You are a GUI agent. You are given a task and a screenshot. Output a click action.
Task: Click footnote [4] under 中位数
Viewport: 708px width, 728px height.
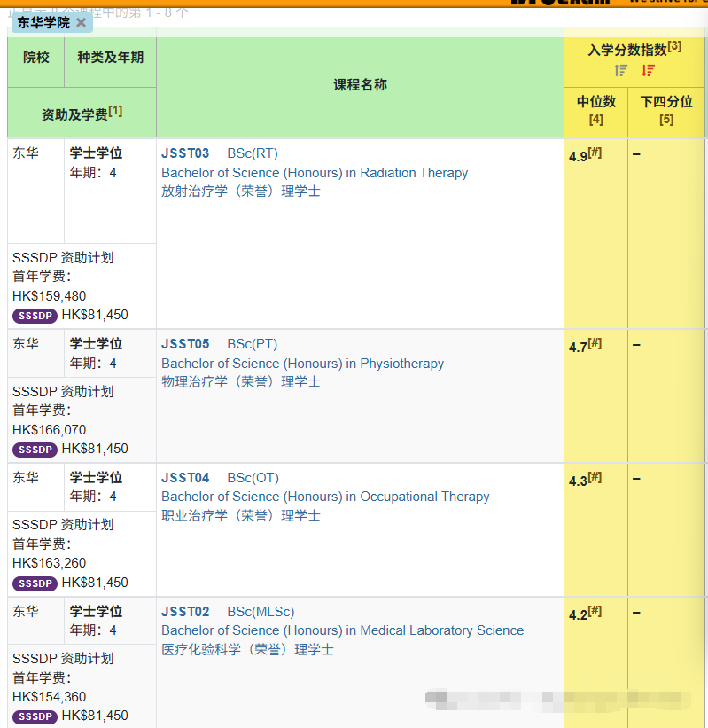(596, 120)
